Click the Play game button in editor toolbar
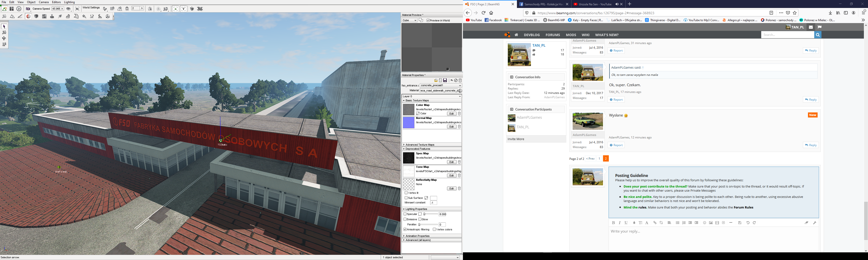Viewport: 868px width, 260px height. coord(19,9)
